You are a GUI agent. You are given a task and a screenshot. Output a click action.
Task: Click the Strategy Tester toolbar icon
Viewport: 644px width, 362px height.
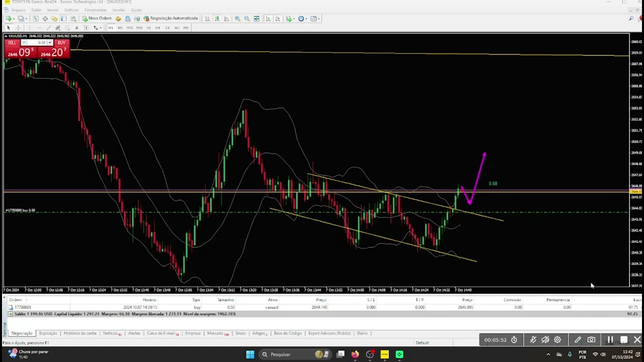tap(73, 19)
